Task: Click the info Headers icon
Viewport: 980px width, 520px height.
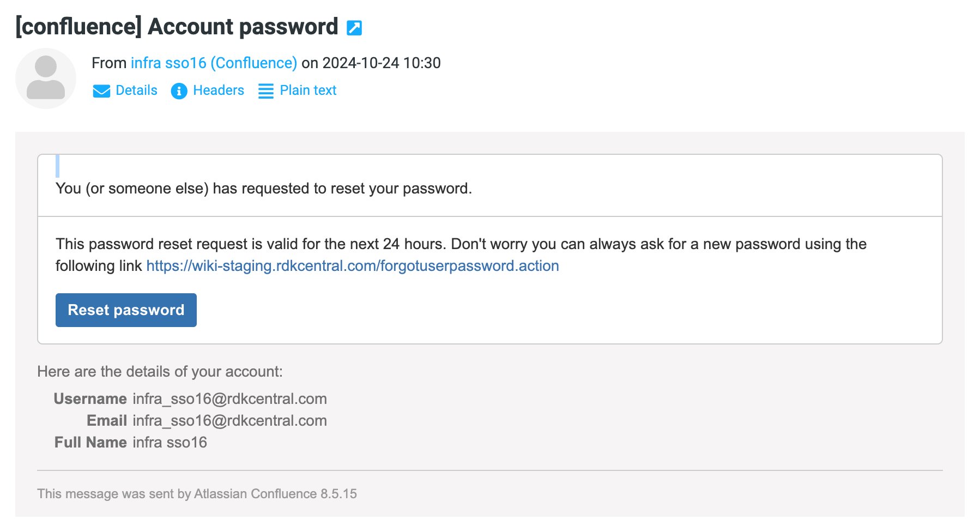Action: [x=179, y=91]
